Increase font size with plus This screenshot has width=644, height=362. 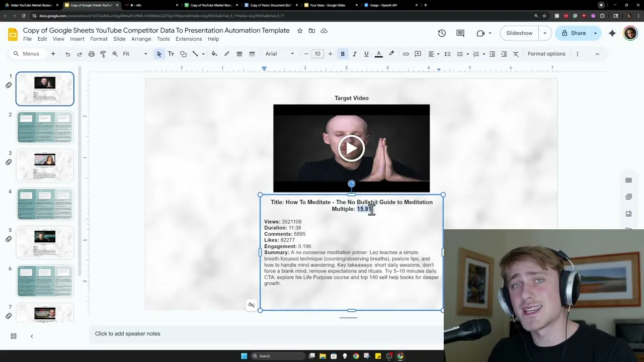click(x=330, y=54)
